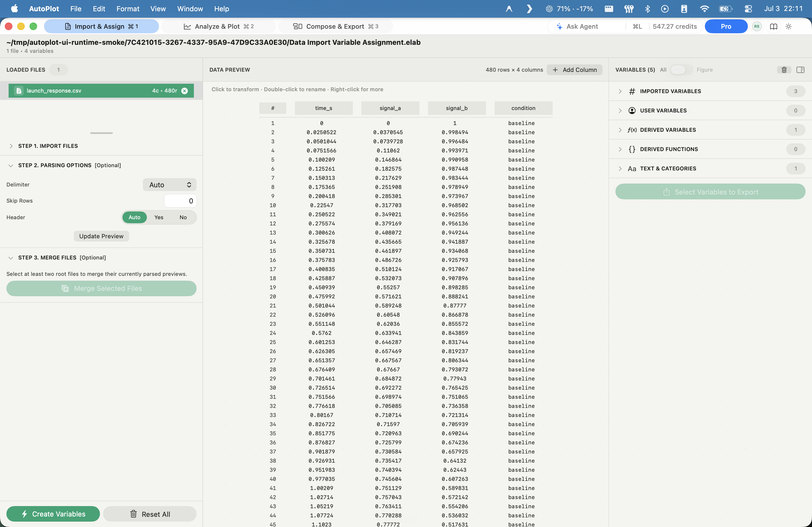The height and width of the screenshot is (527, 812).
Task: Open Control Center in the menu bar
Action: click(x=748, y=9)
